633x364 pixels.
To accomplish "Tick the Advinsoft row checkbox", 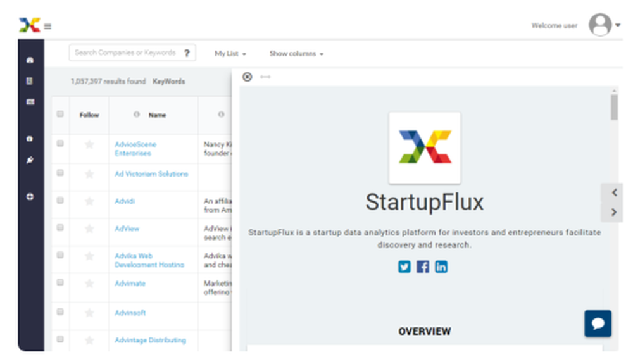I will (60, 312).
